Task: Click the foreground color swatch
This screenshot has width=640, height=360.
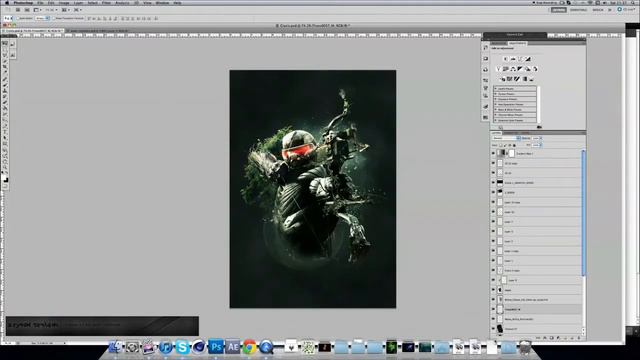Action: click(4, 178)
